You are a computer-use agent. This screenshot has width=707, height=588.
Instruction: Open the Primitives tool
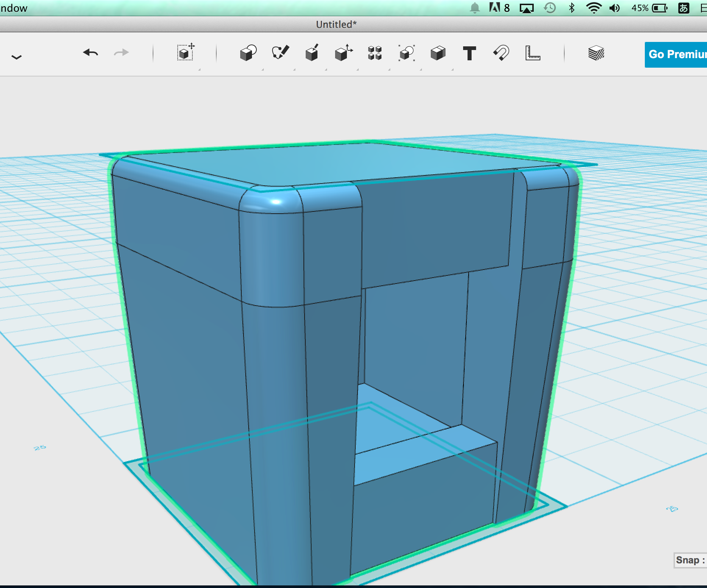pos(246,54)
